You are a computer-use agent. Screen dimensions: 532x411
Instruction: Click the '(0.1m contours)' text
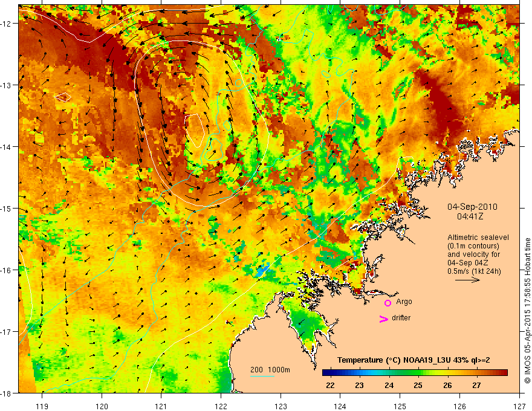point(473,246)
